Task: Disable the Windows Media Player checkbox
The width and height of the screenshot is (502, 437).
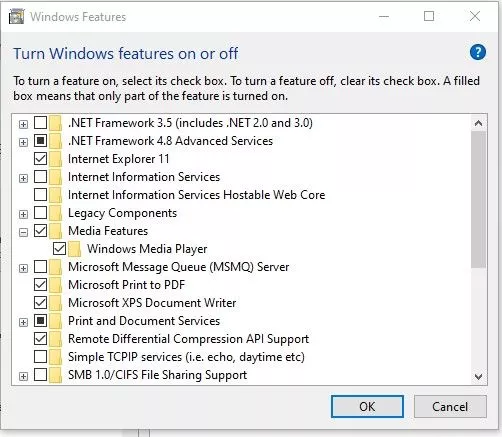Action: click(x=59, y=249)
